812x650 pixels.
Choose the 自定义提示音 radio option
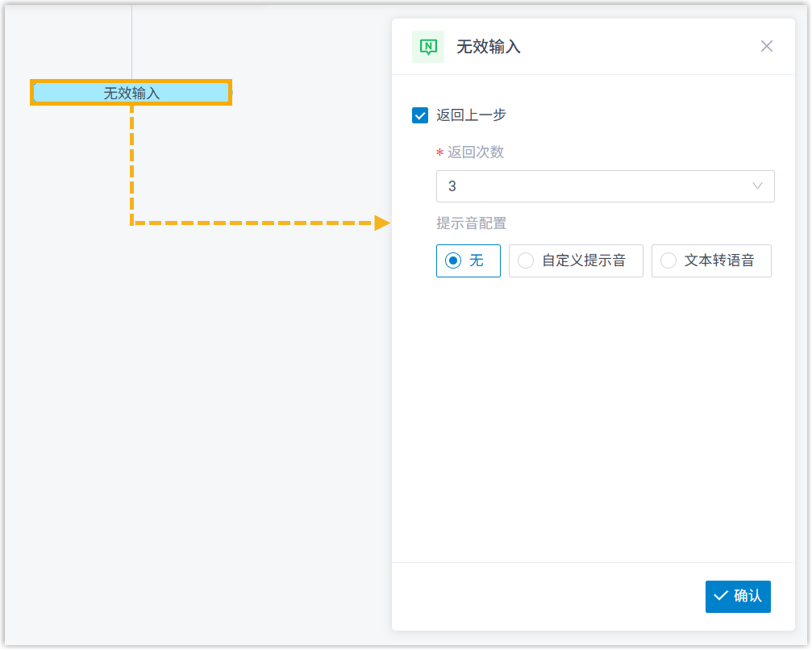click(576, 260)
